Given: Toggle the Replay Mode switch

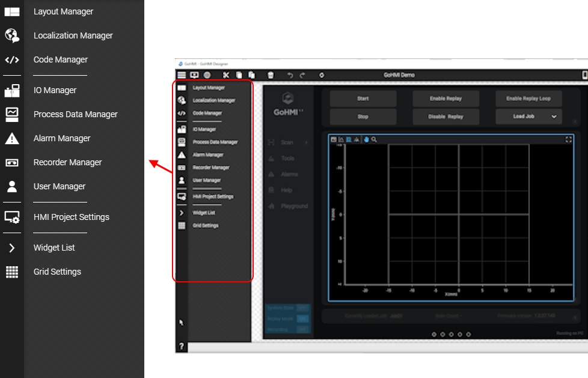Looking at the screenshot, I should [x=302, y=319].
